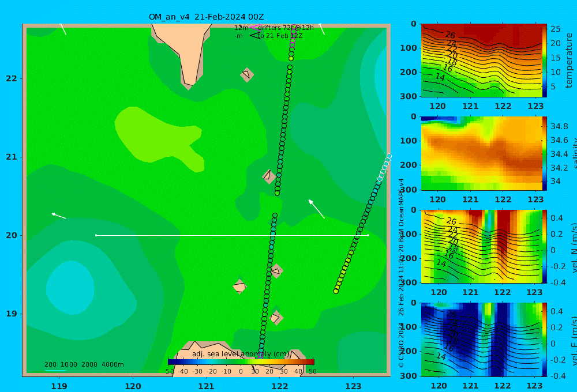
Task: Click the temperature colorbar scale
Action: pos(545,61)
